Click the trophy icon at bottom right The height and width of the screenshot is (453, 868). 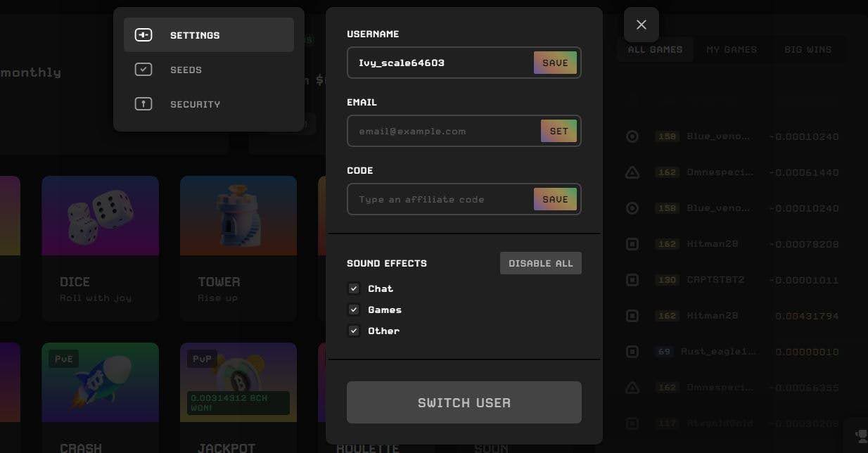[x=861, y=435]
